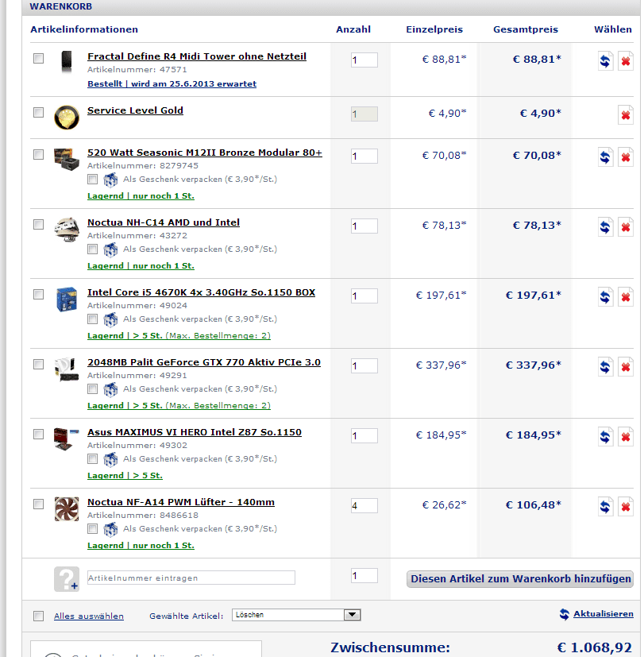This screenshot has width=644, height=657.
Task: Refresh the Asus MAXIMUS VI HERO row
Action: pyautogui.click(x=605, y=437)
